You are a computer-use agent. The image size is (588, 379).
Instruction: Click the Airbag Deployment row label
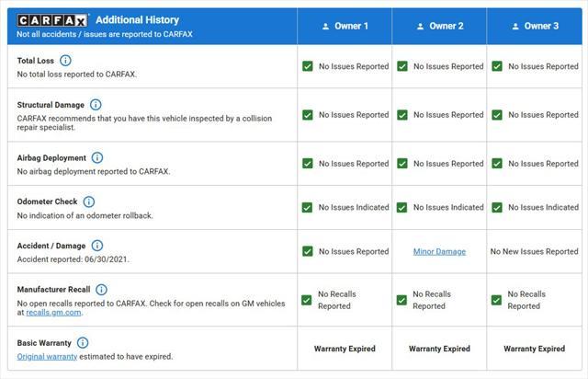click(51, 157)
